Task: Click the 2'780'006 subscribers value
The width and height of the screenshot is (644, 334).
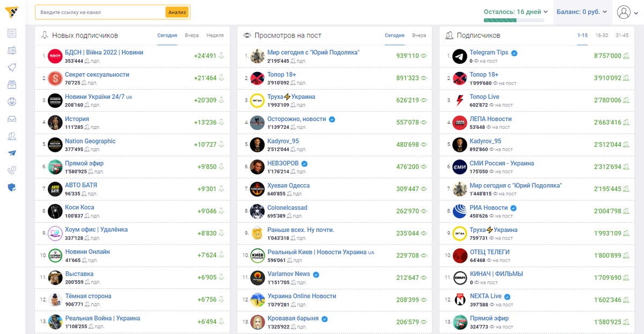Action: (608, 100)
